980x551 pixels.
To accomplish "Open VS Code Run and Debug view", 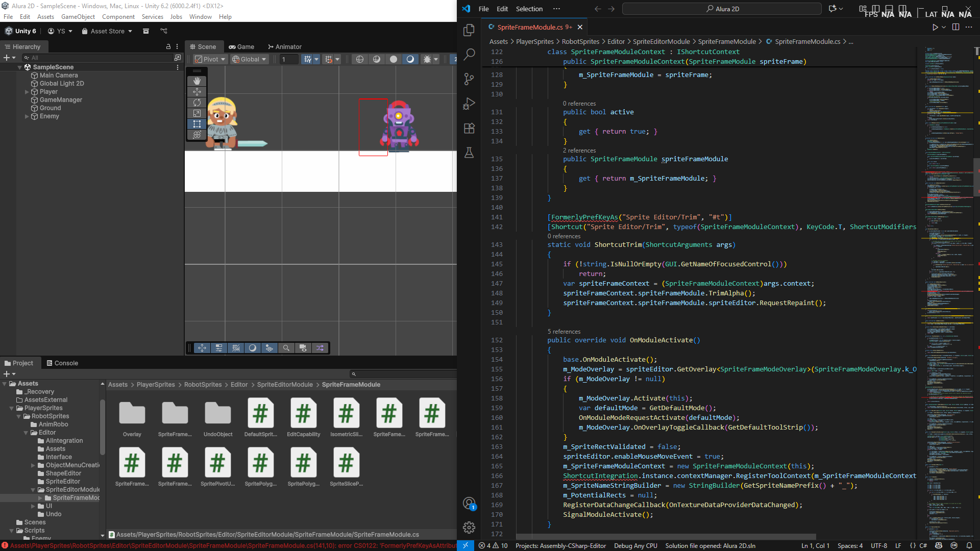I will point(469,104).
